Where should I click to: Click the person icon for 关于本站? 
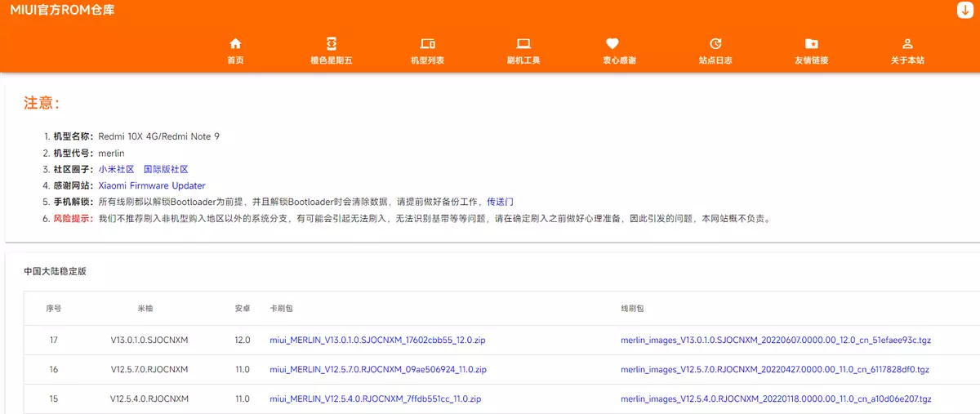pos(907,43)
